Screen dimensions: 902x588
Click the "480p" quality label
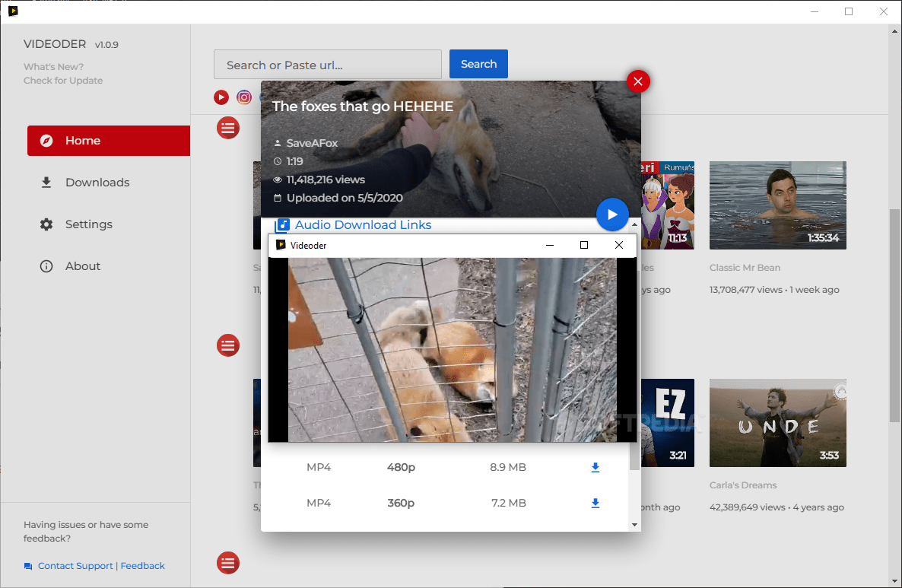401,467
